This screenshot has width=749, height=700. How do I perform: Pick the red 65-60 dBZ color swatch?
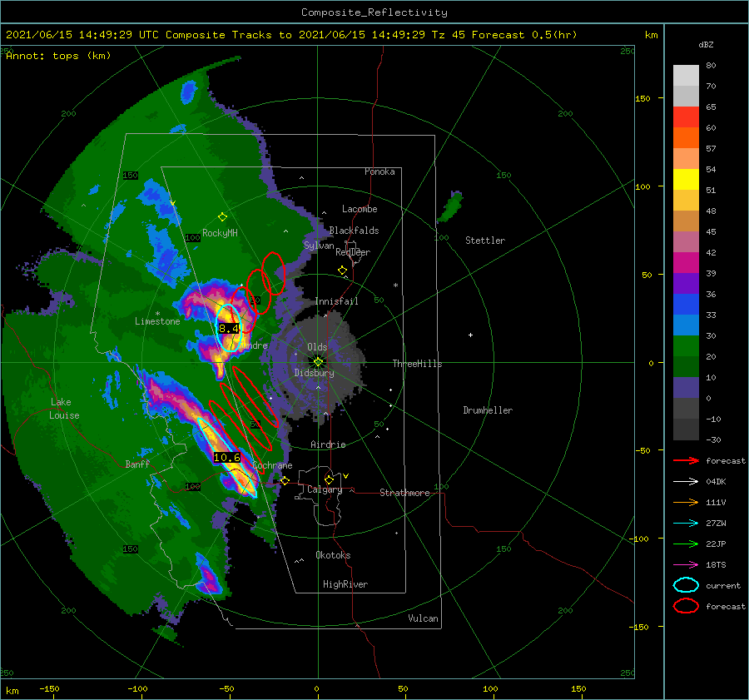(x=686, y=117)
